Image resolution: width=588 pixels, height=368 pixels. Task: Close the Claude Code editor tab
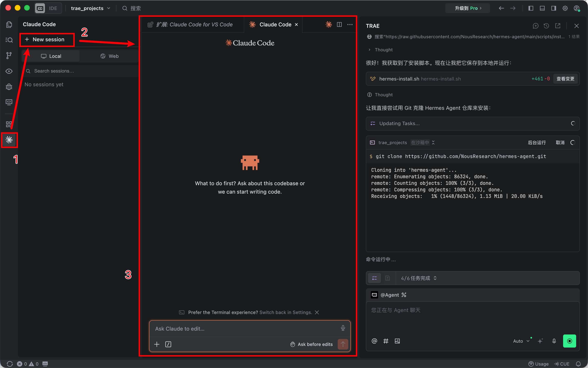296,24
